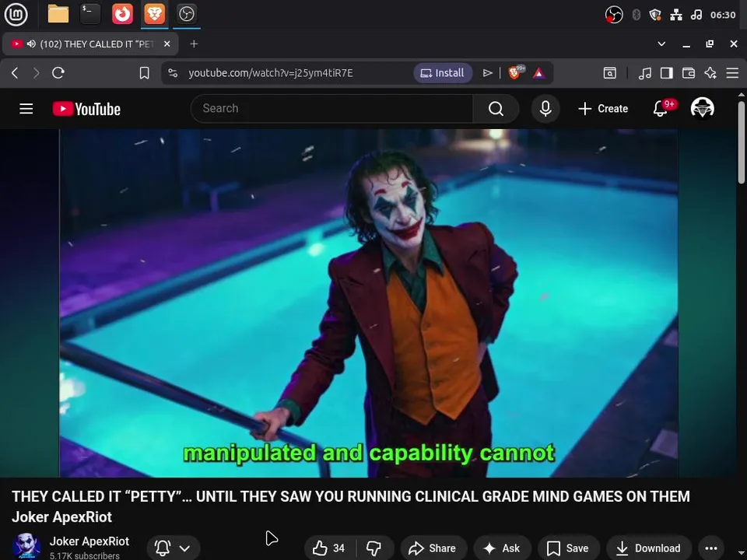The image size is (747, 560).
Task: Ask about this video
Action: click(502, 548)
